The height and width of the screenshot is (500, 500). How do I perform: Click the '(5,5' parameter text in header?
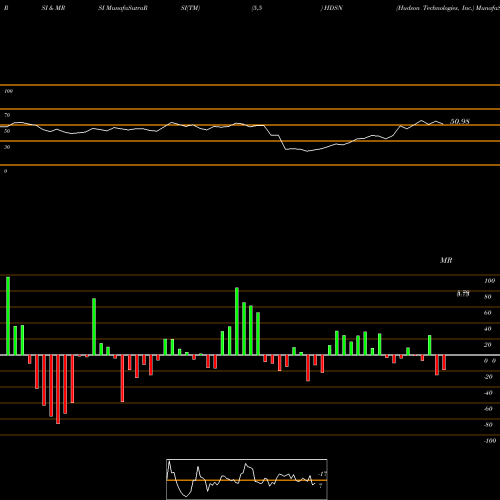(x=257, y=8)
